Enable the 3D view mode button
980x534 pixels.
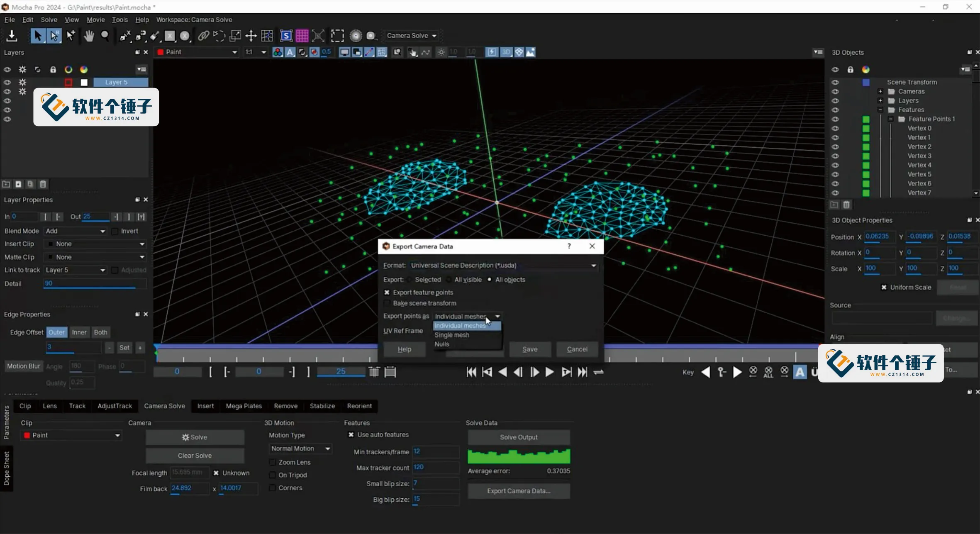coord(506,52)
